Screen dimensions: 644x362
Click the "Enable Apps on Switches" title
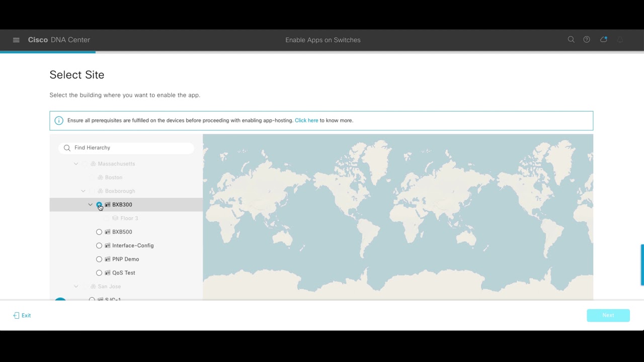(323, 40)
